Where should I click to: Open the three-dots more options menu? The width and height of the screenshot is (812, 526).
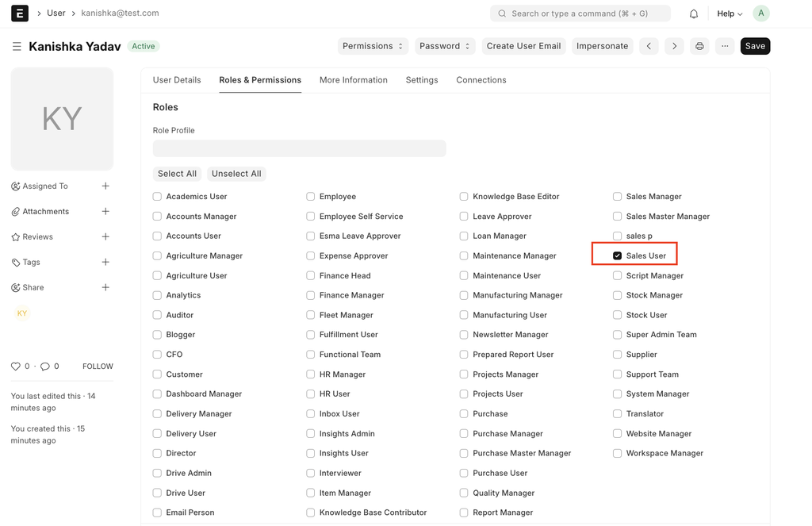[x=725, y=46]
